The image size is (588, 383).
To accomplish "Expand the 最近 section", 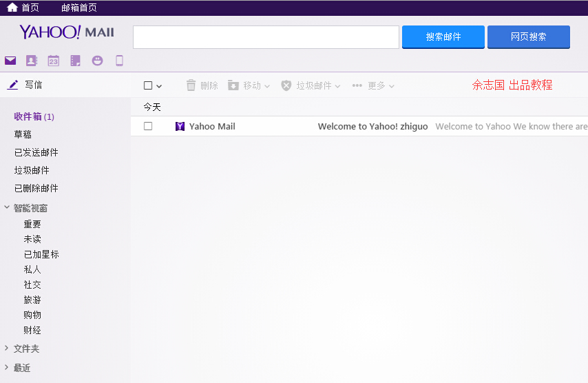I will point(6,367).
